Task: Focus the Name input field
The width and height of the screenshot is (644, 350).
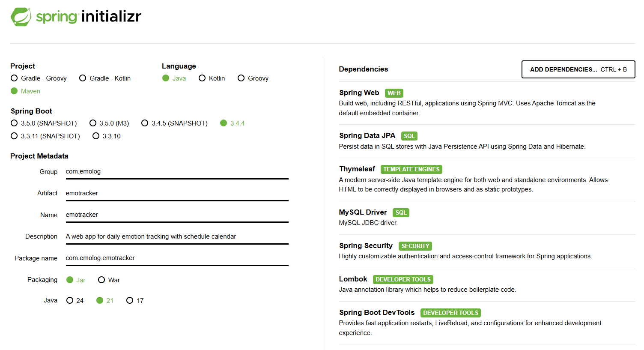Action: (x=177, y=215)
